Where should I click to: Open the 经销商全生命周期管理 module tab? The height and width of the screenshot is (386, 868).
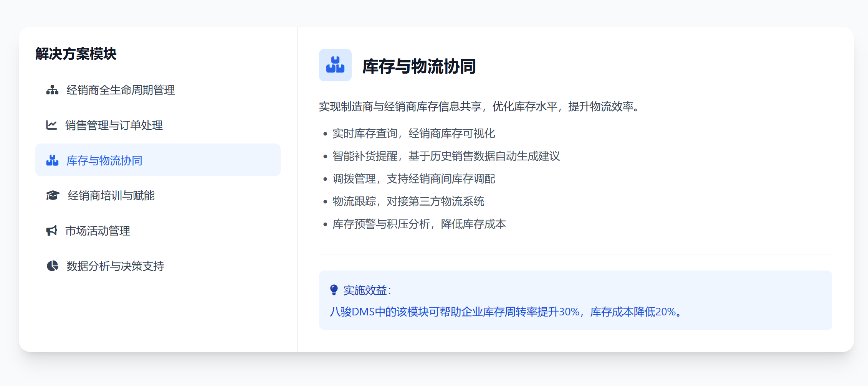[121, 90]
